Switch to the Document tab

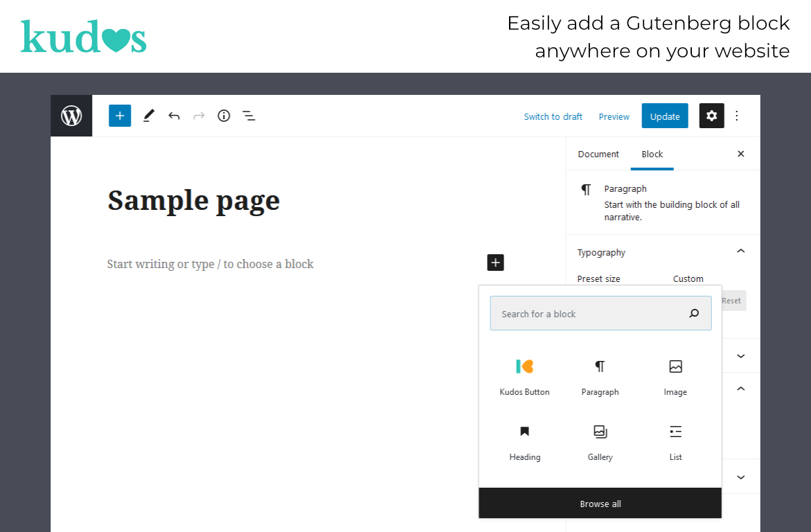tap(598, 154)
